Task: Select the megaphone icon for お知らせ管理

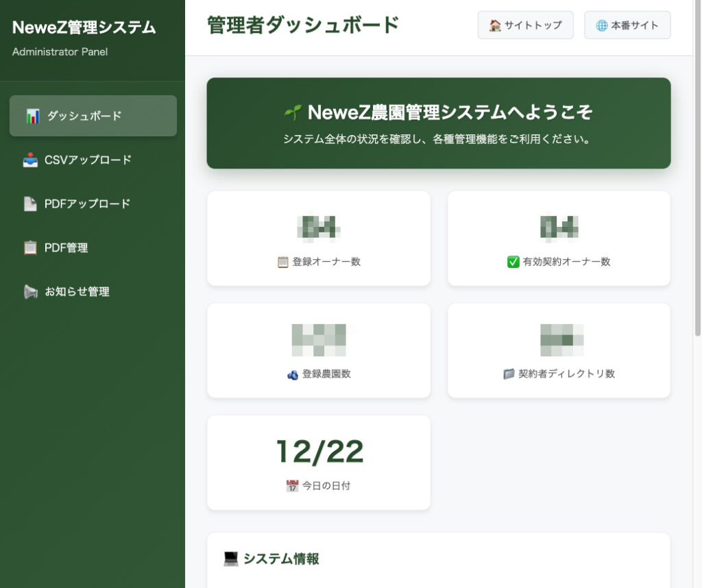Action: tap(30, 291)
